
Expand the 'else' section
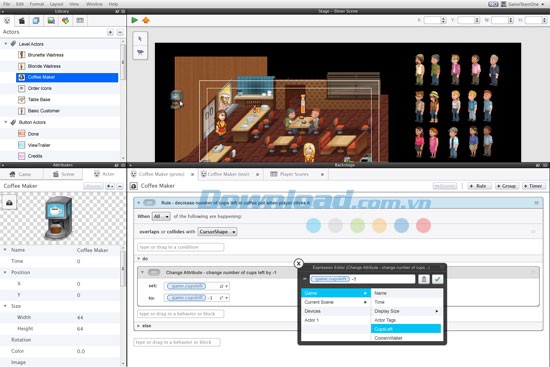pos(139,326)
